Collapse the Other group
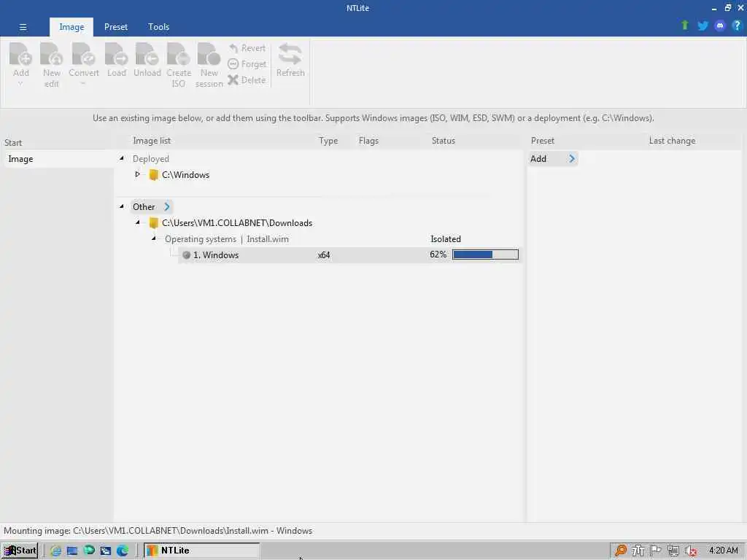Viewport: 747px width, 560px height. [122, 206]
